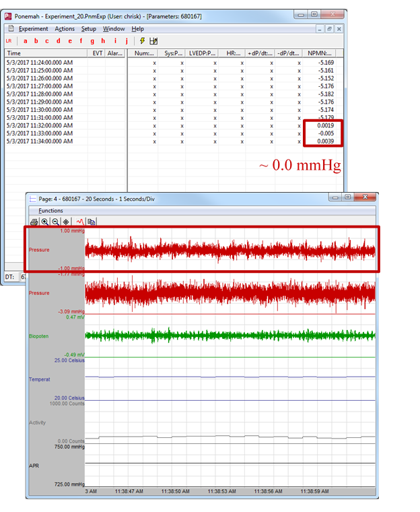420x512 pixels.
Task: Click the top red Pressure channel label
Action: tap(39, 250)
